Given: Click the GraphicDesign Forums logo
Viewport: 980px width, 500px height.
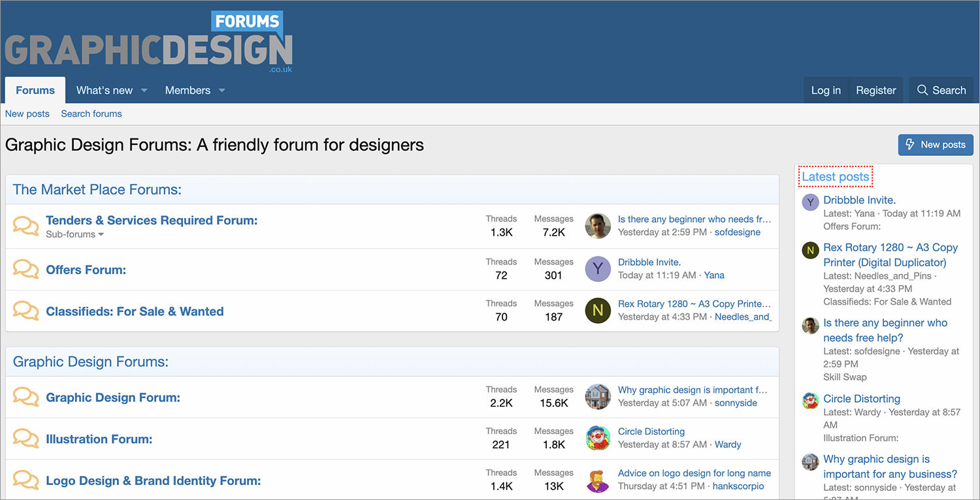Looking at the screenshot, I should pyautogui.click(x=149, y=39).
